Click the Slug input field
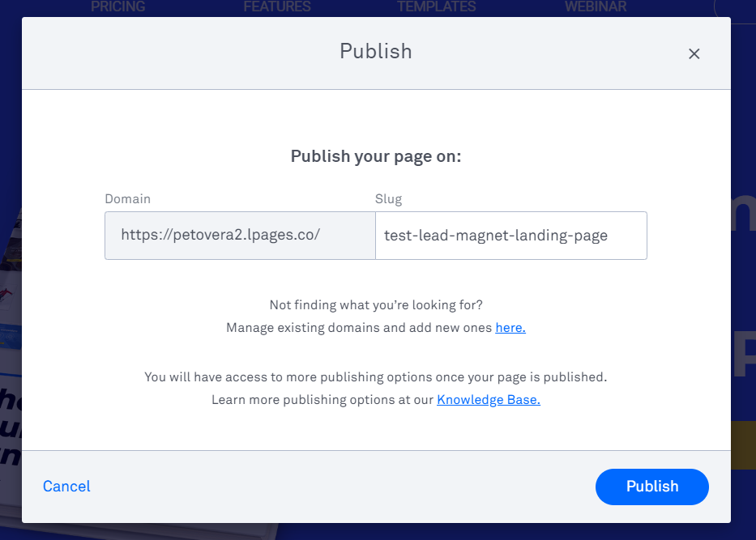Viewport: 756px width, 540px height. click(510, 236)
